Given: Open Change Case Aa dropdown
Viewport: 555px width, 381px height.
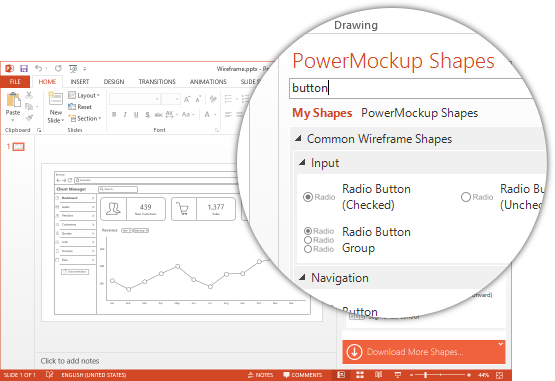Looking at the screenshot, I should [188, 114].
